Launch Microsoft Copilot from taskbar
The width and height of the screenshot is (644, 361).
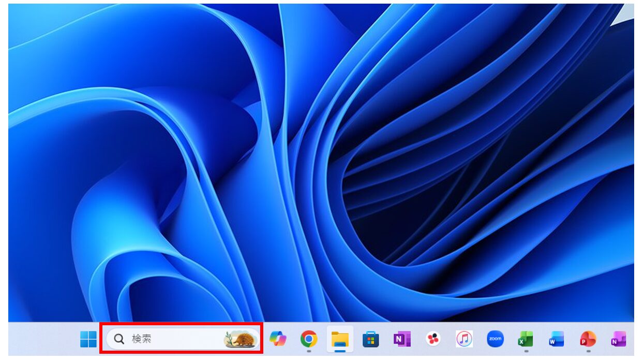coord(278,339)
